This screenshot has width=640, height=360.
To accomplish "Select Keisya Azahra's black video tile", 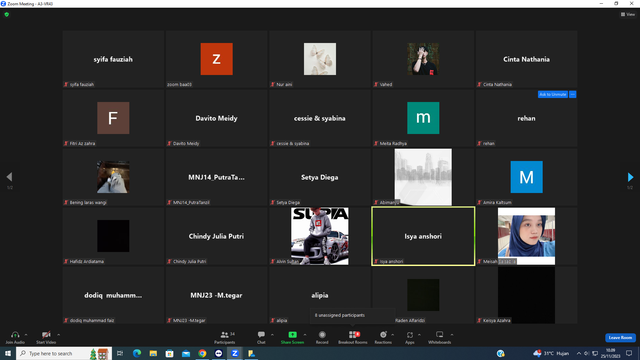I will (527, 295).
